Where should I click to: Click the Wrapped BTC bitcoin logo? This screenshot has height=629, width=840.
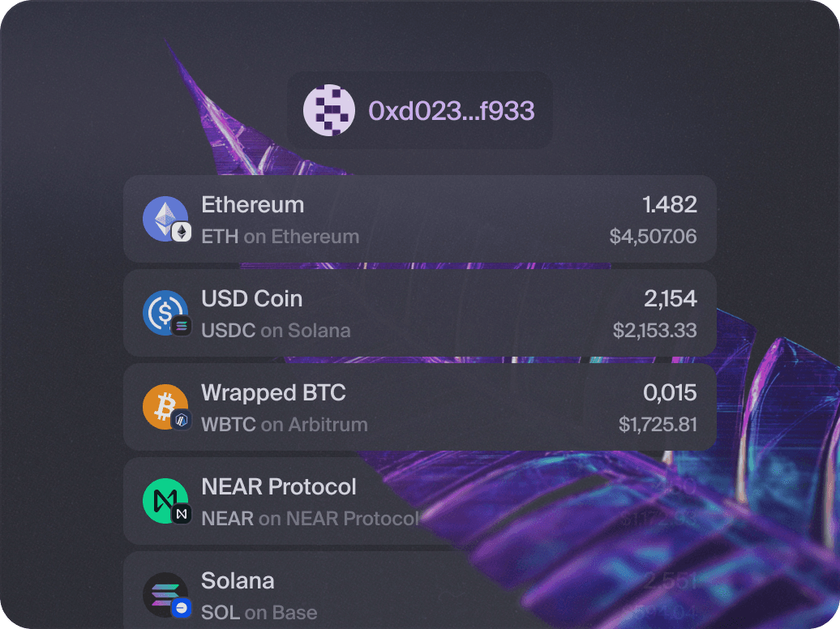pos(165,407)
